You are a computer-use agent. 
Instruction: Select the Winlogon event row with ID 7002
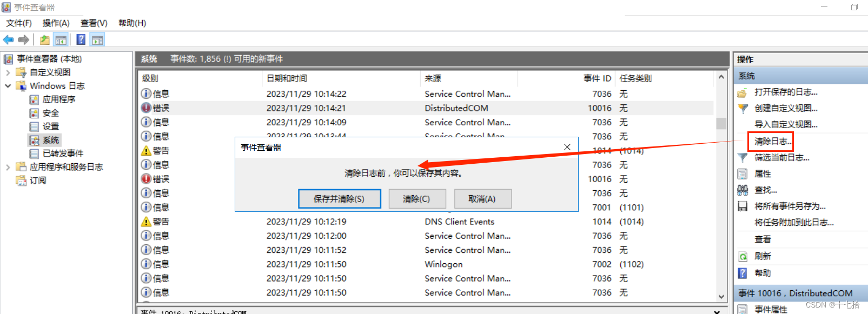click(426, 264)
